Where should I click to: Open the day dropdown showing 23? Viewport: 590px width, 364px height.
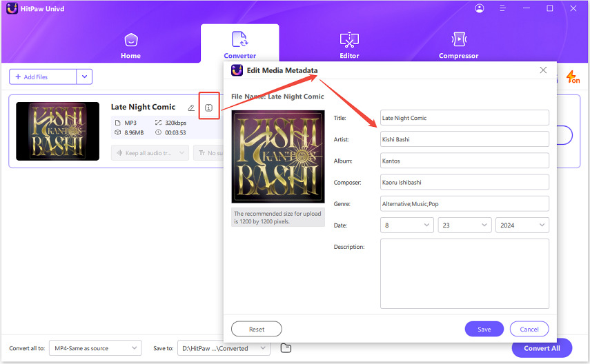click(x=464, y=225)
